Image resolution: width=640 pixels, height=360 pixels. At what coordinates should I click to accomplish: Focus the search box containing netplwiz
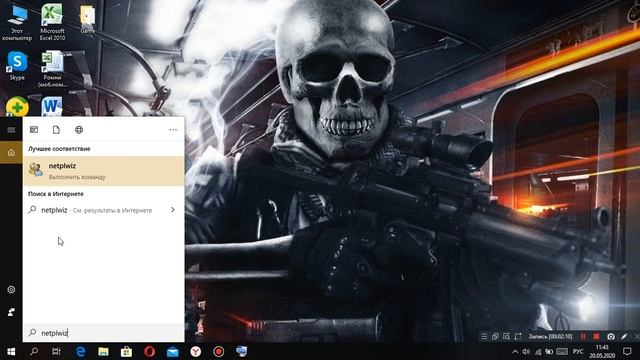104,333
